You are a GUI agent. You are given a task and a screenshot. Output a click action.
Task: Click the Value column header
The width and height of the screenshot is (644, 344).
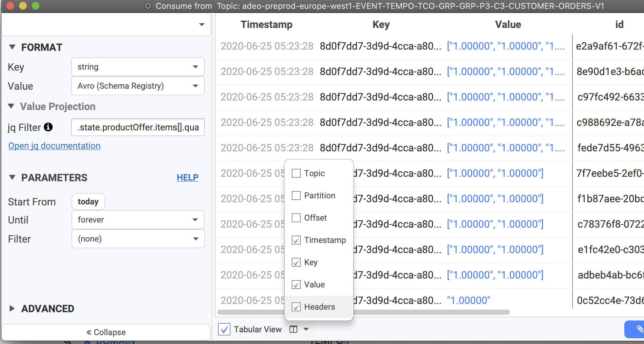pos(508,24)
